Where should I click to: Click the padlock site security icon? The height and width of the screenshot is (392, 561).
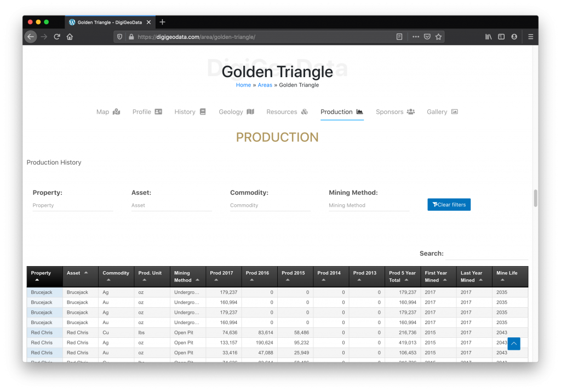[131, 37]
